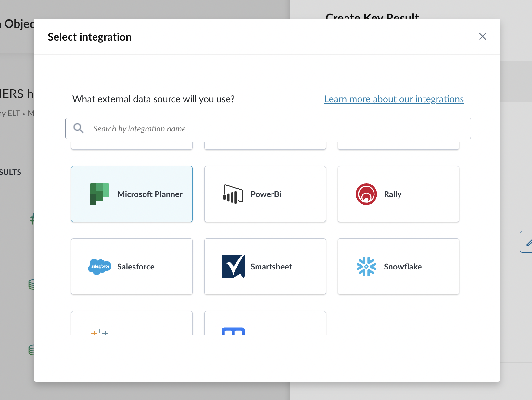Screen dimensions: 532x400
Task: Click the Snowflake logo icon
Action: pos(366,267)
